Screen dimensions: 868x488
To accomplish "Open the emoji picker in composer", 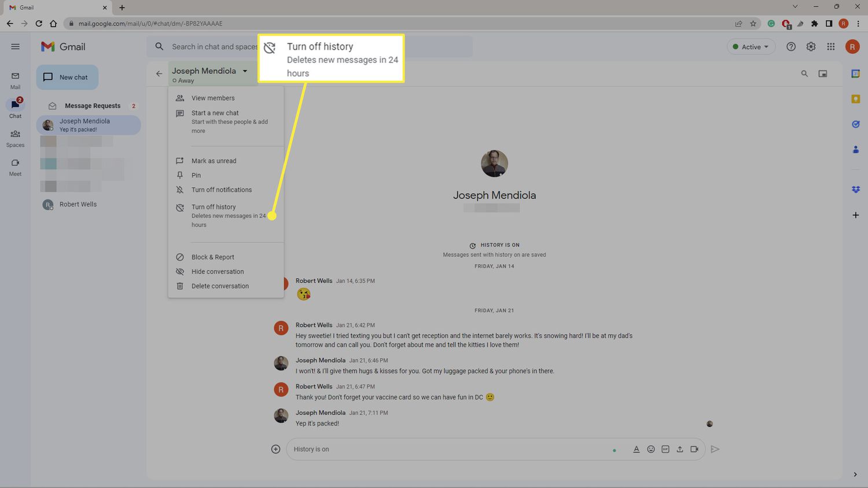I will pyautogui.click(x=651, y=449).
